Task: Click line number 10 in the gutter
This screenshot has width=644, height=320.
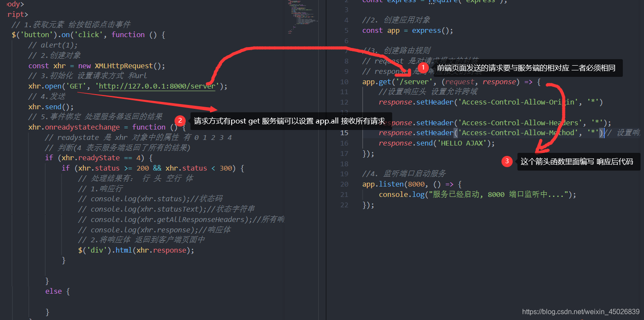Action: point(344,82)
